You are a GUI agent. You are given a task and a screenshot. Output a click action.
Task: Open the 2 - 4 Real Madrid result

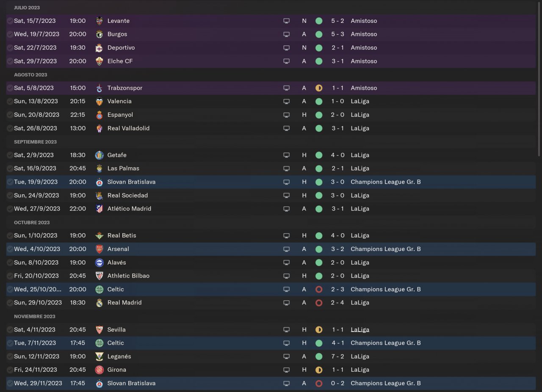tap(337, 303)
